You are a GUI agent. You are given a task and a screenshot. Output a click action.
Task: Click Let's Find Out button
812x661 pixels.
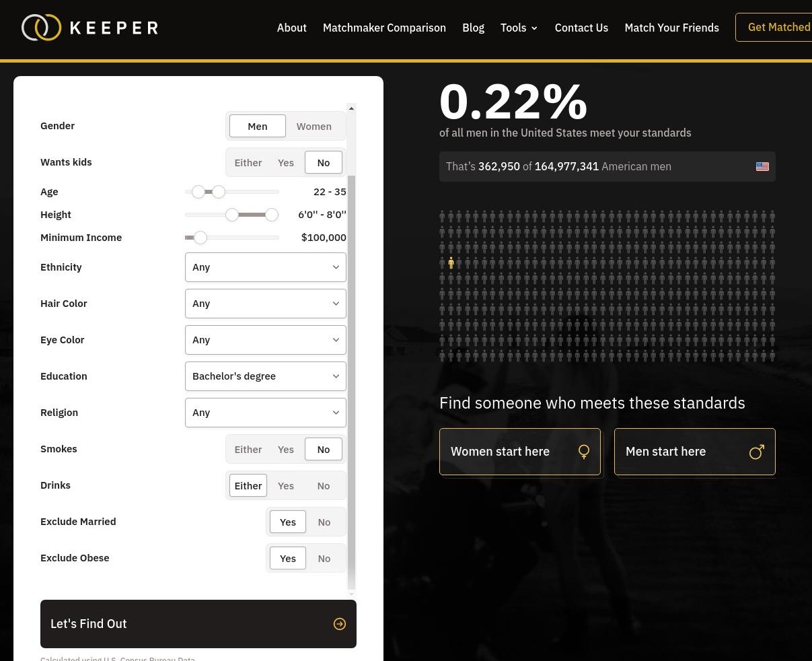tap(198, 624)
